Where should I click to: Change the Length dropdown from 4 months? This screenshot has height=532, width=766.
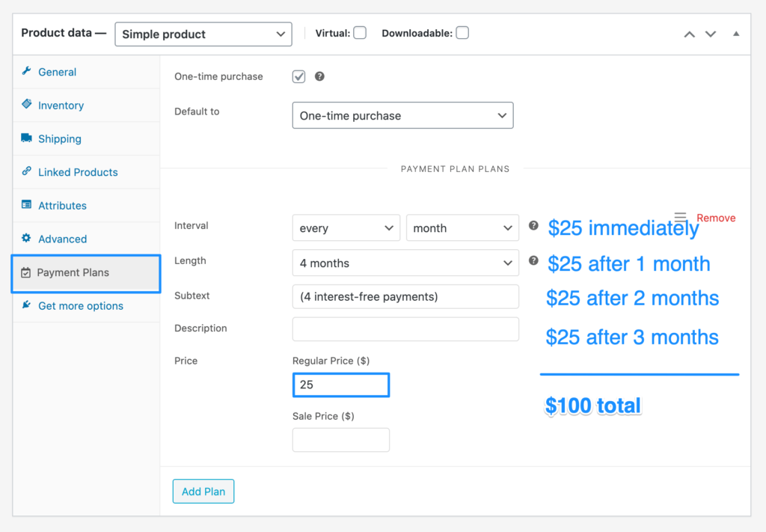click(x=405, y=263)
